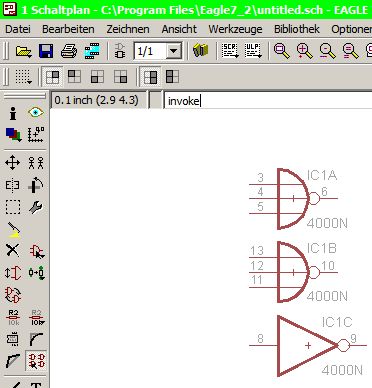The width and height of the screenshot is (372, 388).
Task: Select the Info tool icon
Action: click(x=13, y=113)
